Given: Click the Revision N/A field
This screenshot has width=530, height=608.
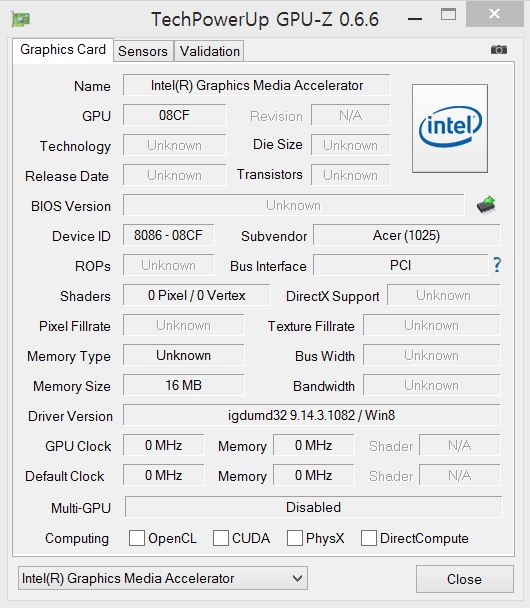Looking at the screenshot, I should (350, 115).
